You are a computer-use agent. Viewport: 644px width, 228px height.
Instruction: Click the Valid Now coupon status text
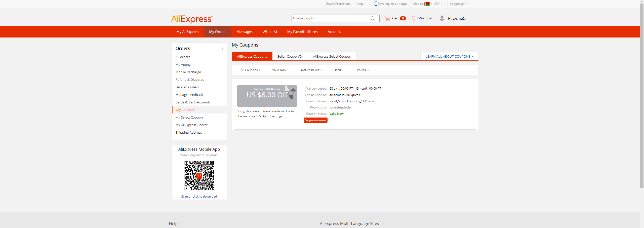coord(336,114)
